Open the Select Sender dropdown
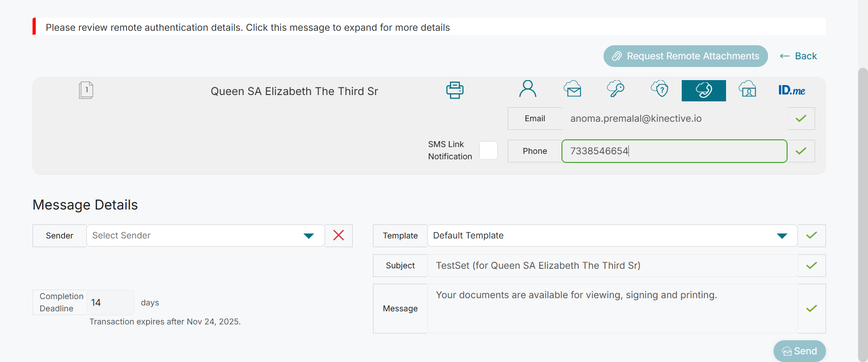This screenshot has height=362, width=868. [205, 236]
